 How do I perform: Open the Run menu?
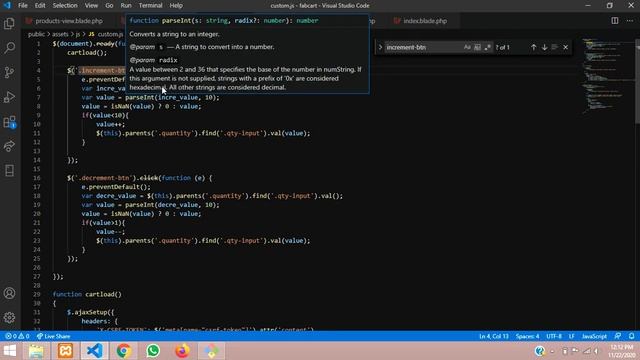coord(126,5)
